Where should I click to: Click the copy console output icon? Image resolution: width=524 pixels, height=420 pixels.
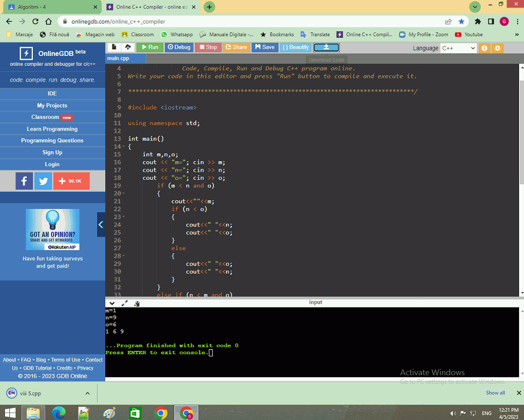(x=136, y=303)
